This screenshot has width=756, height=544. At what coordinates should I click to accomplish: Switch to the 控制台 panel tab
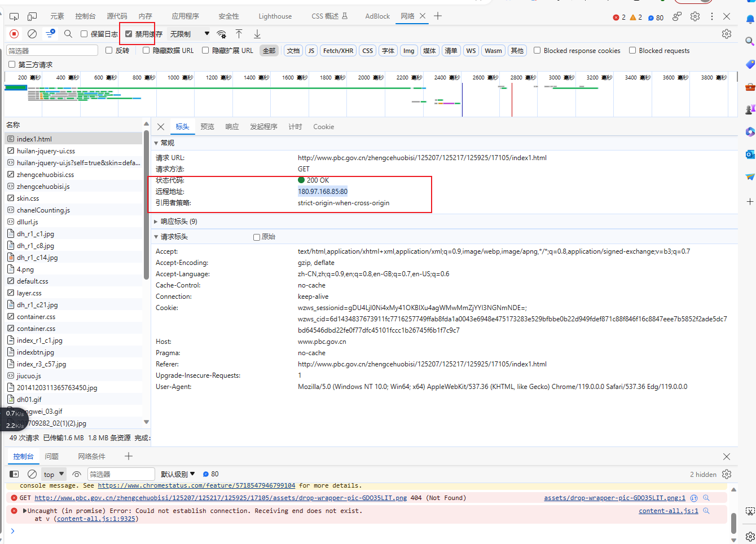click(x=85, y=16)
